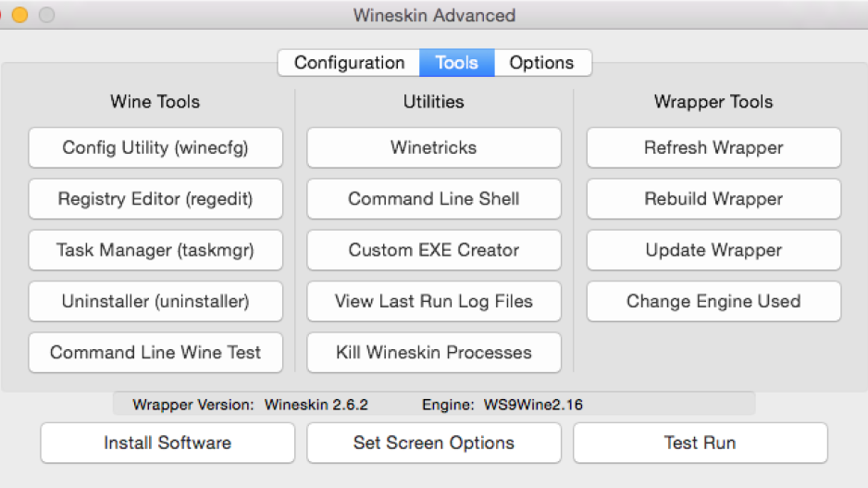Screen dimensions: 868x488
Task: Open Set Screen Options
Action: click(434, 444)
